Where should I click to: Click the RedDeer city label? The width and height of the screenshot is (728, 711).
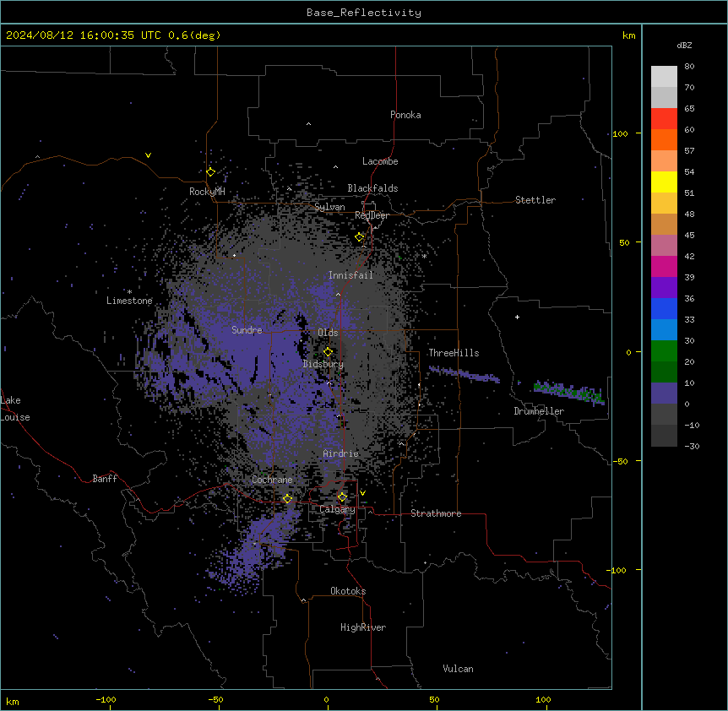click(x=372, y=215)
